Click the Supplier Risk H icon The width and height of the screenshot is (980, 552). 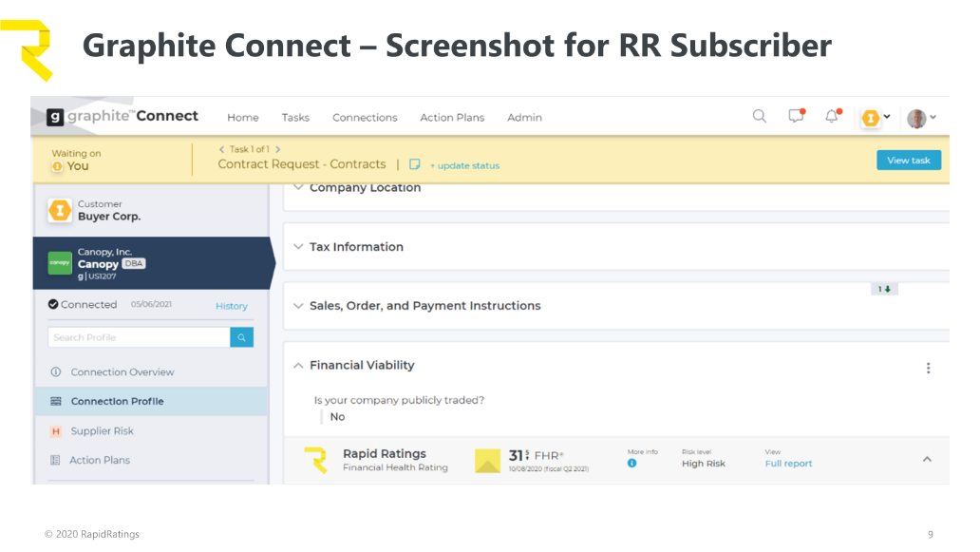tap(56, 431)
